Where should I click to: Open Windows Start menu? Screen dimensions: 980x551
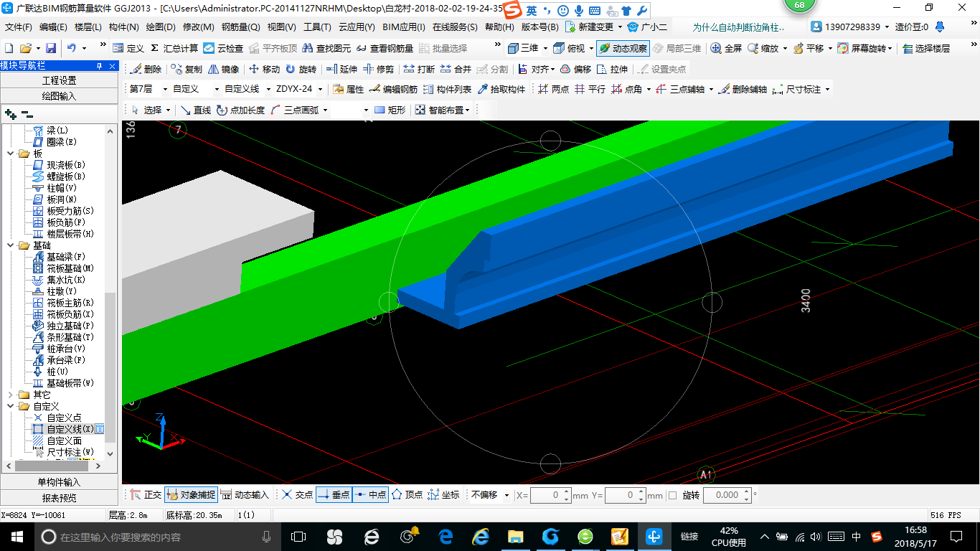(x=17, y=537)
